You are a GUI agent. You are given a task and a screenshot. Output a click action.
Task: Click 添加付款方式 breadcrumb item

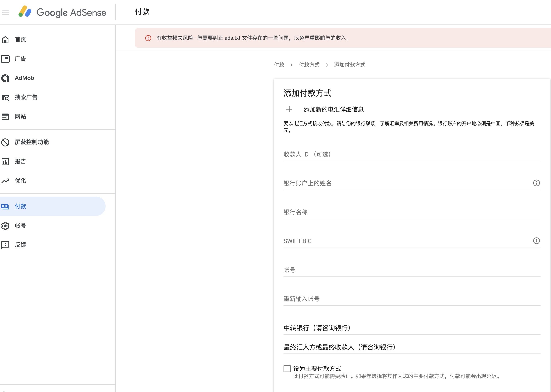350,65
